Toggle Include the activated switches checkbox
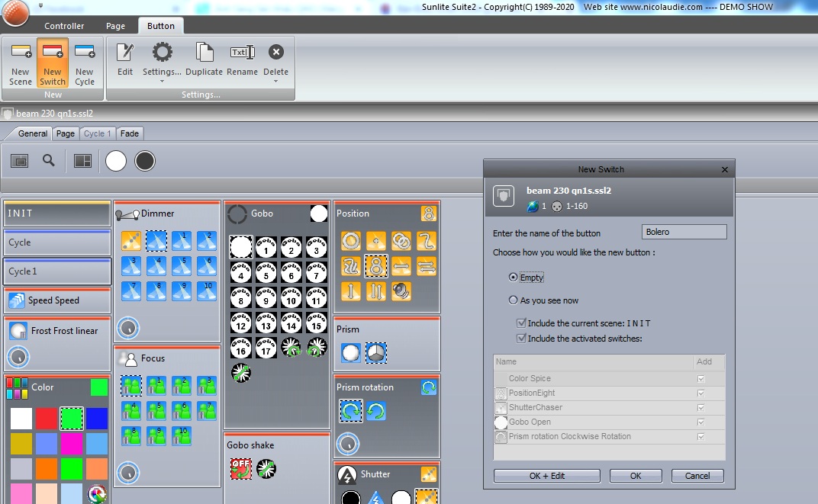Viewport: 818px width, 504px height. 522,339
